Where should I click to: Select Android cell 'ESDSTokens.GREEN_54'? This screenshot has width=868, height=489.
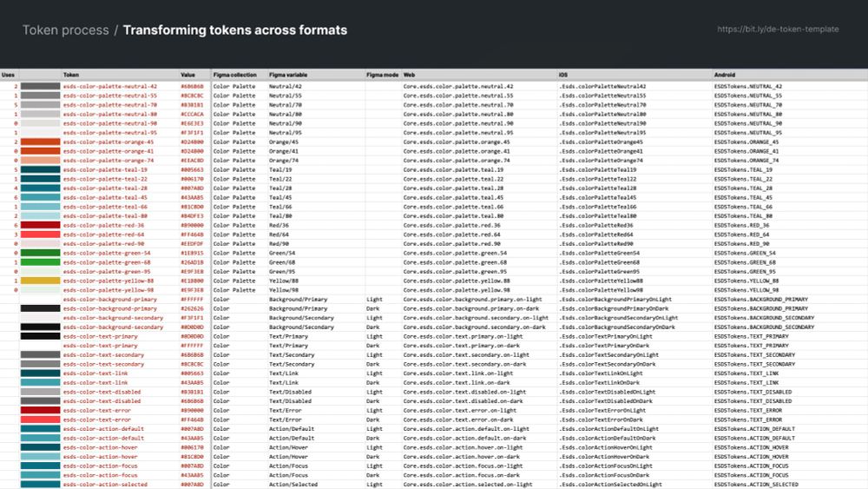(x=745, y=253)
